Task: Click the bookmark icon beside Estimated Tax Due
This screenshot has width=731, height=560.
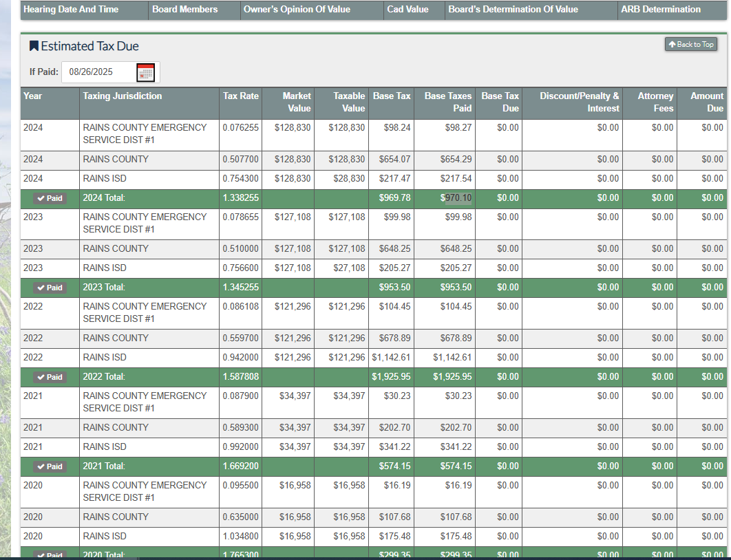Action: point(34,46)
